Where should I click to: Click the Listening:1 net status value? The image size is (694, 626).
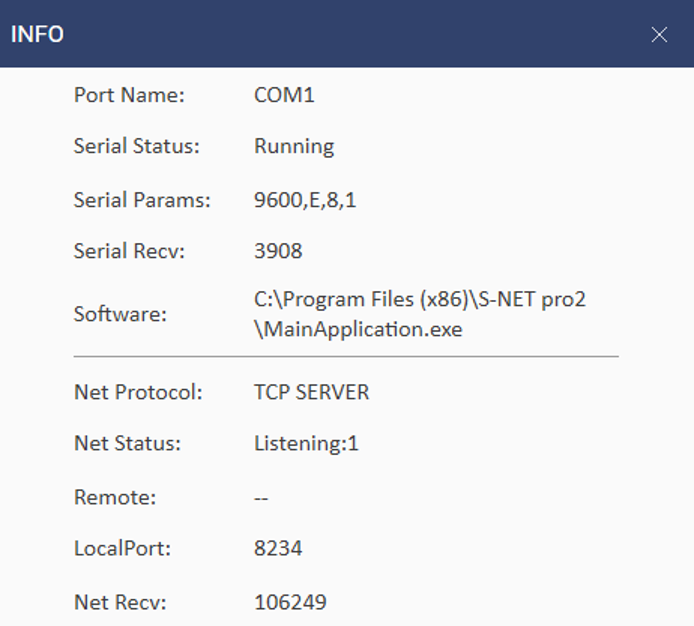coord(306,444)
